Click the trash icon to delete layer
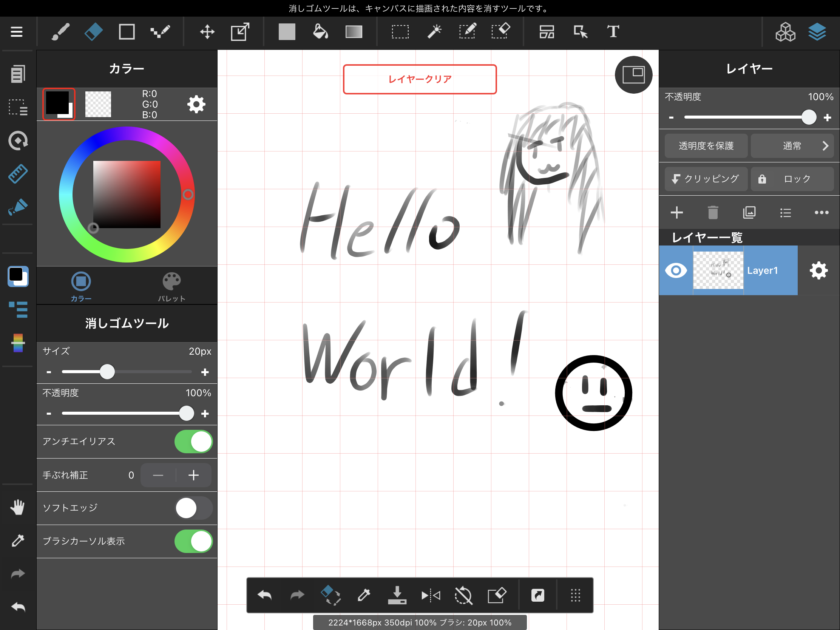This screenshot has width=840, height=630. [x=713, y=213]
